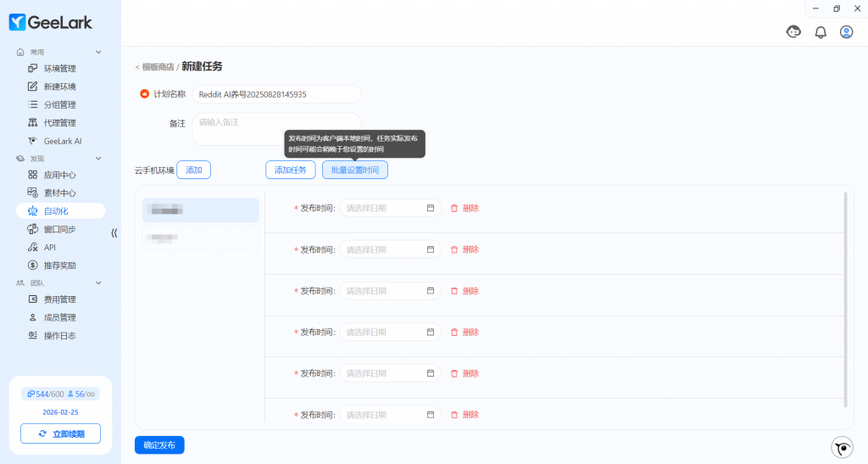Open 操作日志 from the sidebar
This screenshot has width=868, height=464.
click(x=59, y=335)
